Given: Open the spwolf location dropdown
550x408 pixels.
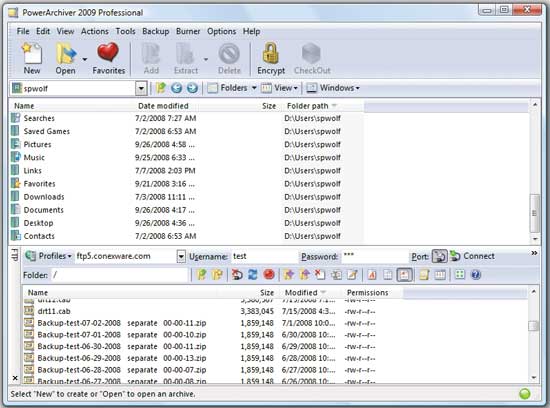Looking at the screenshot, I should [141, 88].
